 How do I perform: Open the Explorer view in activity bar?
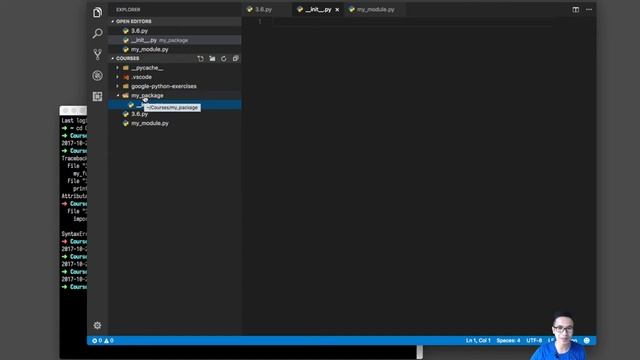(97, 12)
